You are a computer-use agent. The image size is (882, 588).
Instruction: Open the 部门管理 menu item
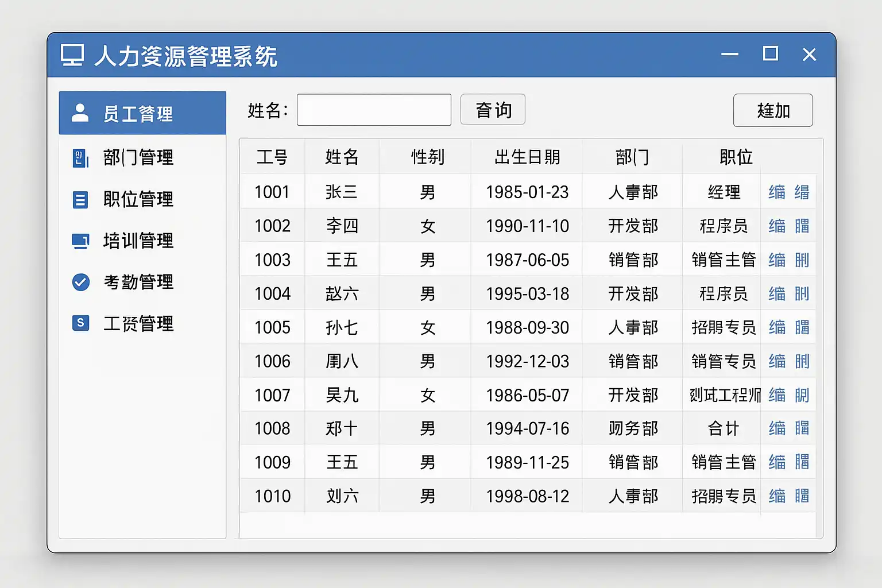[138, 158]
